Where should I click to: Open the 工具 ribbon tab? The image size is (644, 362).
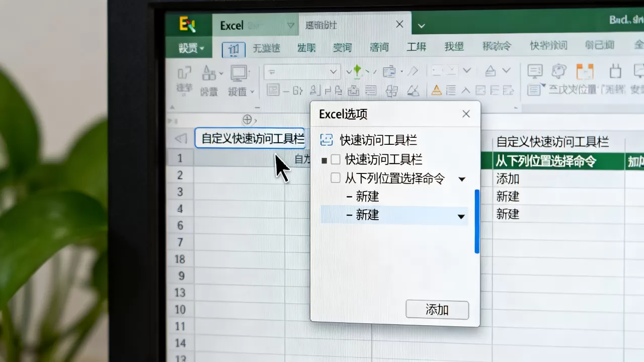point(416,47)
